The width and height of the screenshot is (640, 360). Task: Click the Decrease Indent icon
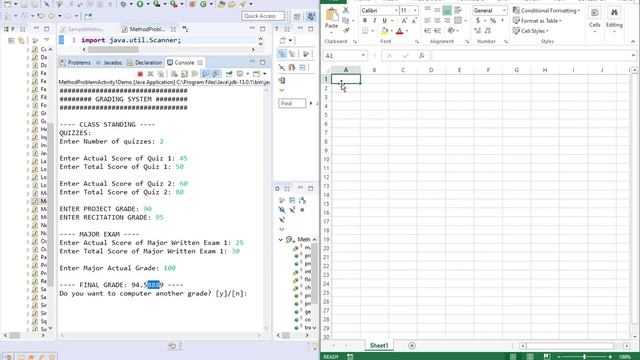[x=427, y=31]
